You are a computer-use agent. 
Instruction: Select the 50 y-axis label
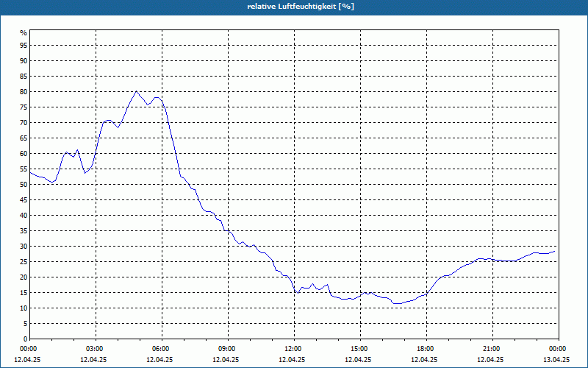(24, 185)
